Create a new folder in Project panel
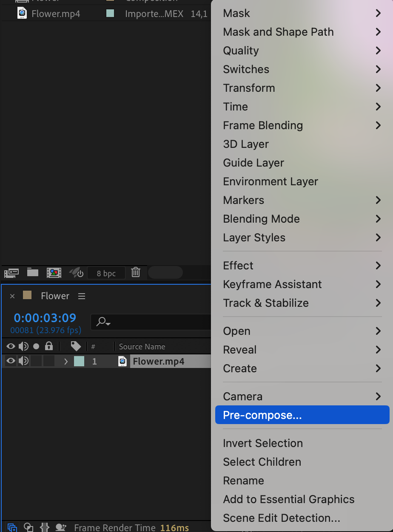 coord(33,272)
